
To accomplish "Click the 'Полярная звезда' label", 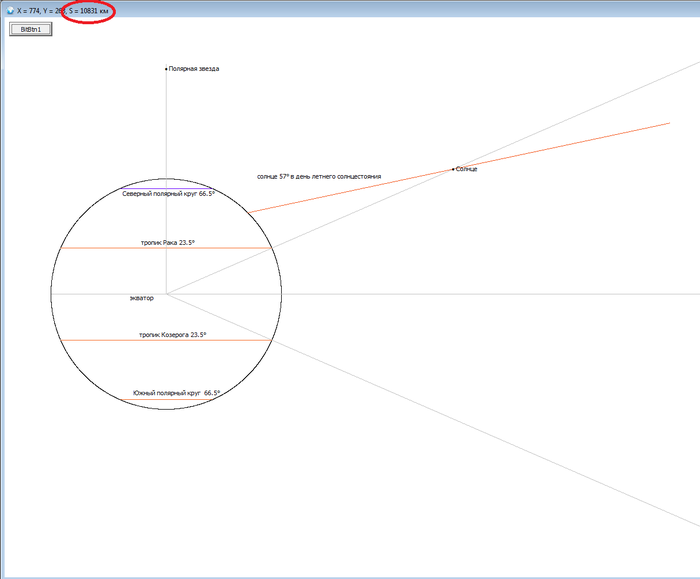I will coord(194,69).
